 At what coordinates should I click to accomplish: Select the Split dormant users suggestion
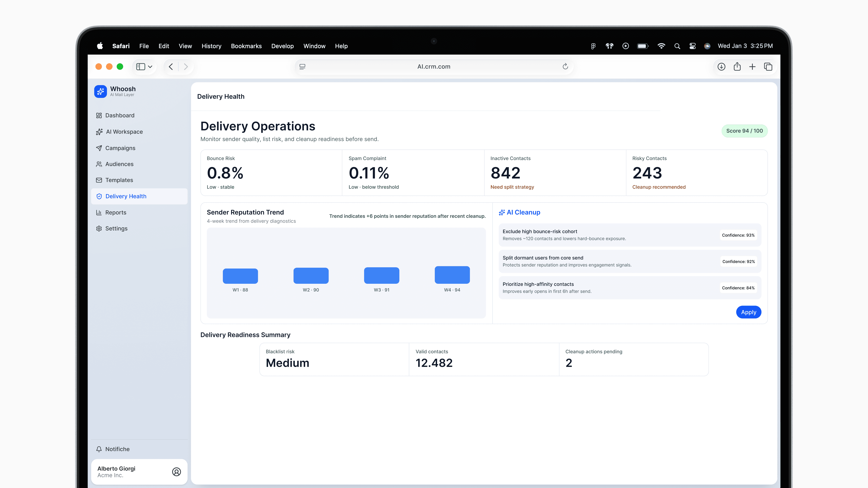coord(630,261)
